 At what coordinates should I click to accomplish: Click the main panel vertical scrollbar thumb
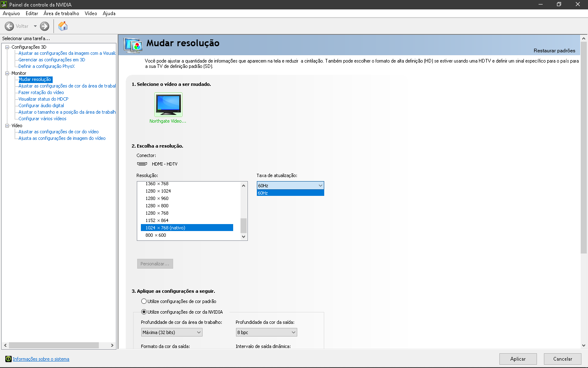click(x=584, y=147)
